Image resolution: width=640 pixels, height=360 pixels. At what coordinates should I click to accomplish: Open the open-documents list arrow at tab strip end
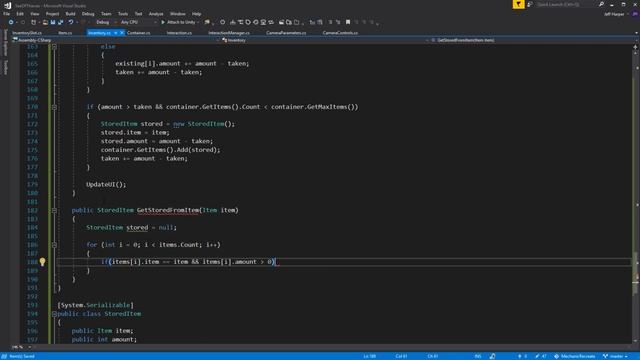click(636, 33)
